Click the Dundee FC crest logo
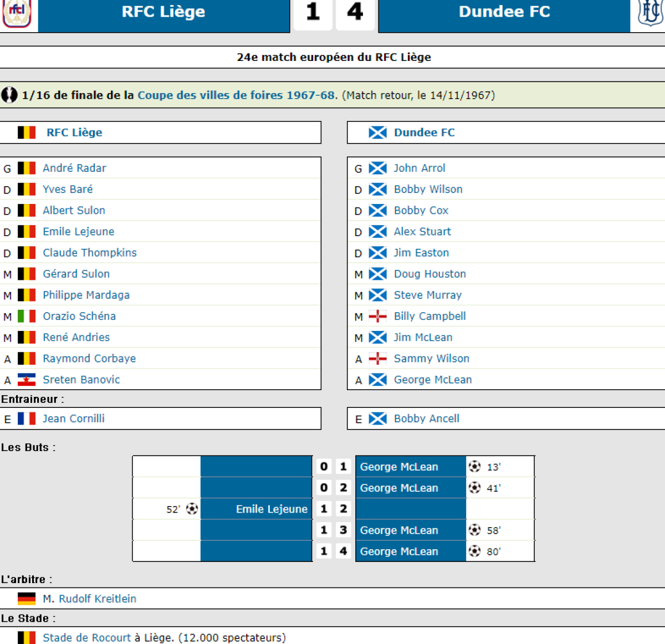Image resolution: width=665 pixels, height=644 pixels. click(649, 13)
